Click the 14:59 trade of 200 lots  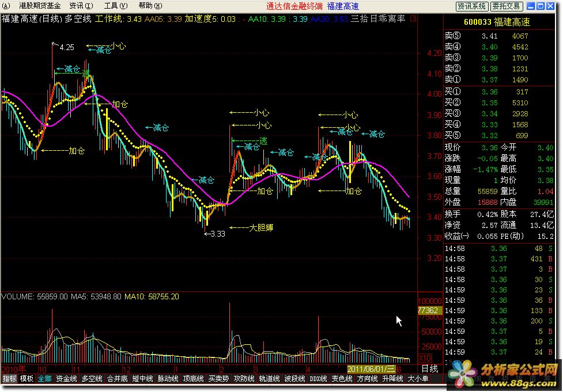(500, 321)
